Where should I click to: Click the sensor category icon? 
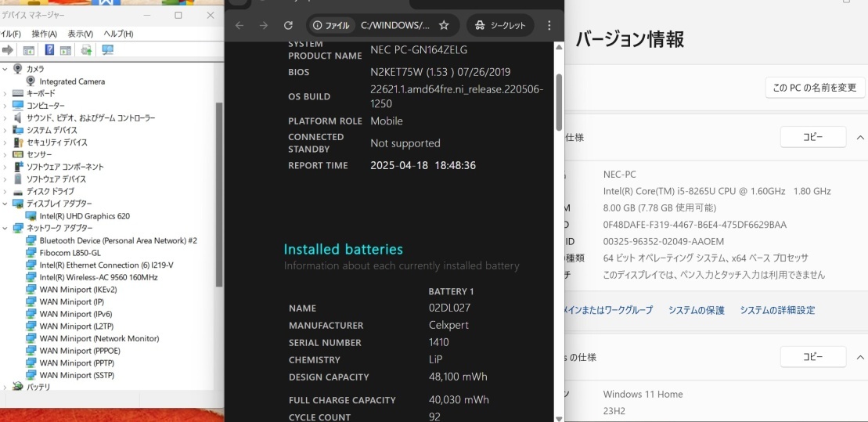tap(18, 154)
